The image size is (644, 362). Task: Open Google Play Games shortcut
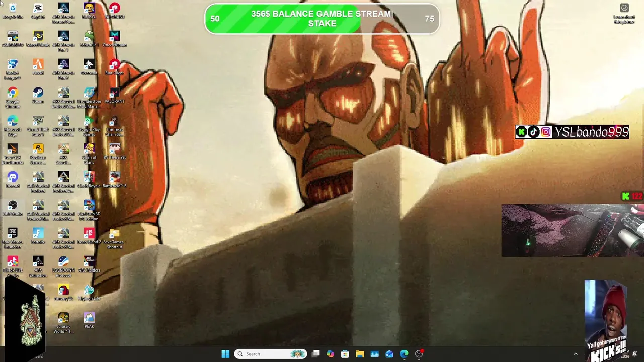(89, 126)
